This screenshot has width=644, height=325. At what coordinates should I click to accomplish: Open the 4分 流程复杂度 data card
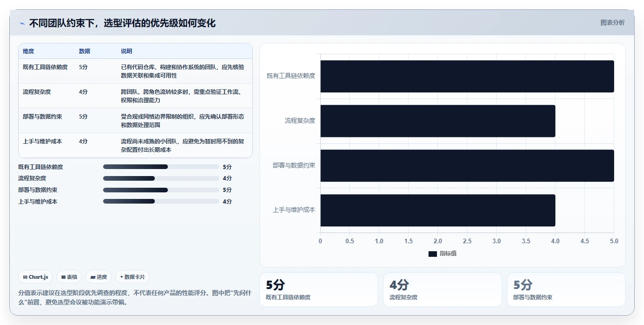(x=443, y=290)
